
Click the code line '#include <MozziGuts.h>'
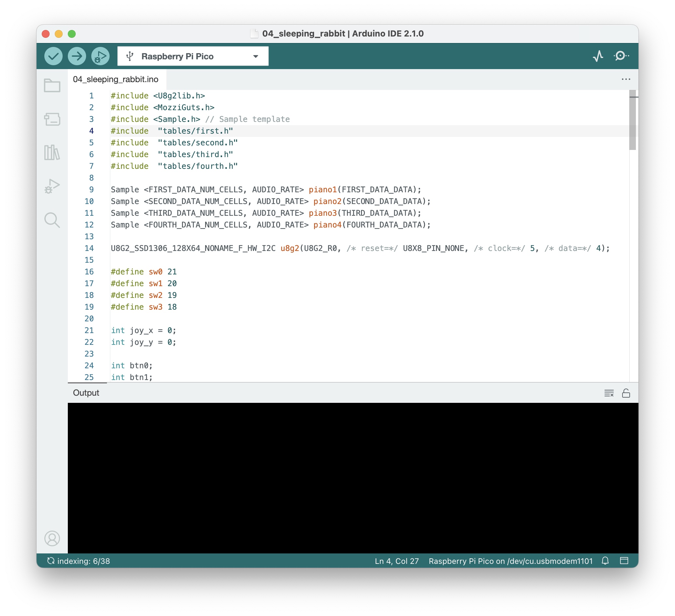coord(163,108)
